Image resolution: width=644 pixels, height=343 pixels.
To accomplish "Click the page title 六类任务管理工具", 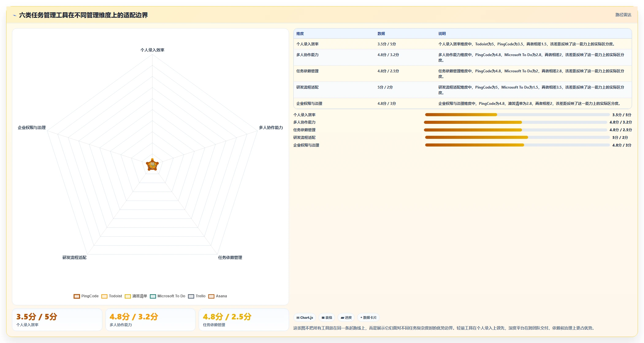I will [83, 15].
